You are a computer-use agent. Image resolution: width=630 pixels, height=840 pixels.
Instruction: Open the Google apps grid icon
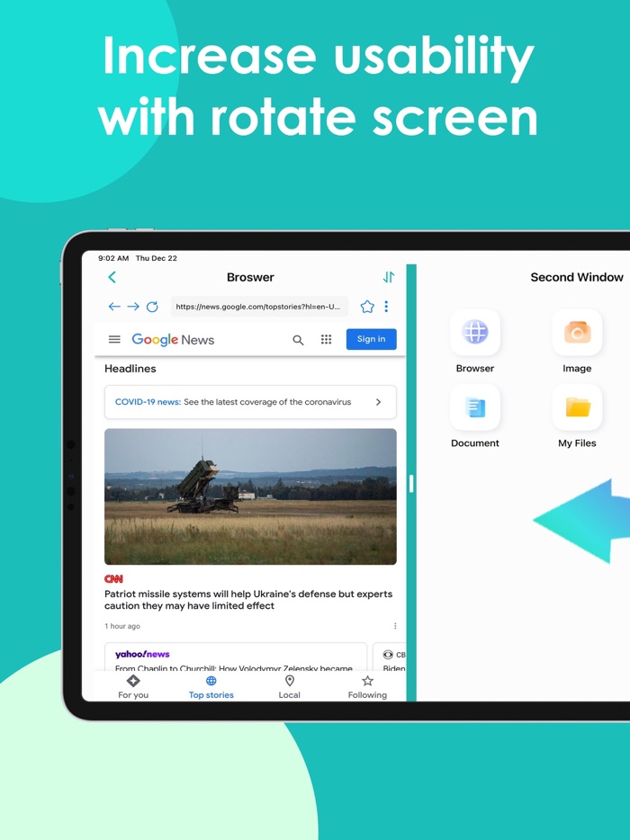326,339
